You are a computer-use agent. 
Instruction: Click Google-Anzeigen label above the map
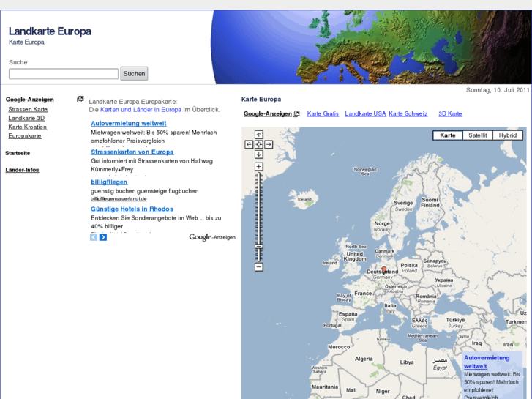pyautogui.click(x=268, y=113)
